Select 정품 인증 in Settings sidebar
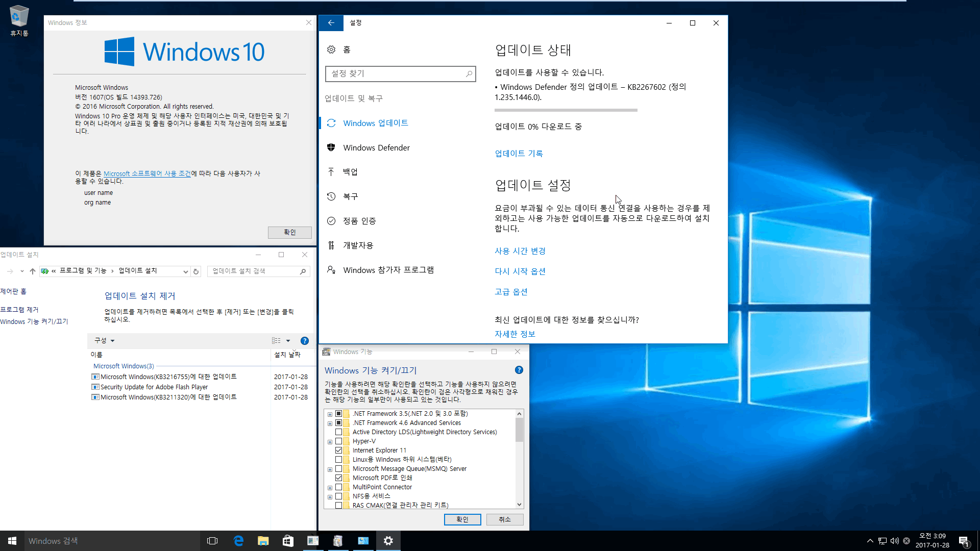 coord(359,221)
